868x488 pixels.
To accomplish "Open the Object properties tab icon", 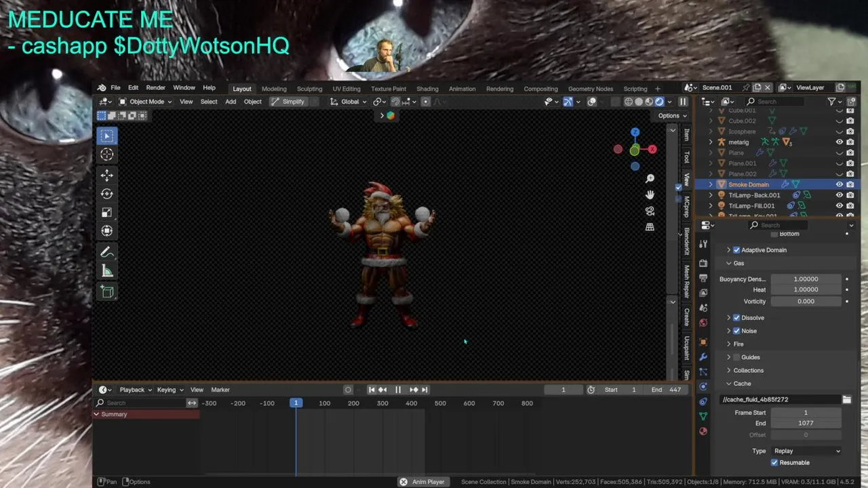I will pyautogui.click(x=703, y=342).
